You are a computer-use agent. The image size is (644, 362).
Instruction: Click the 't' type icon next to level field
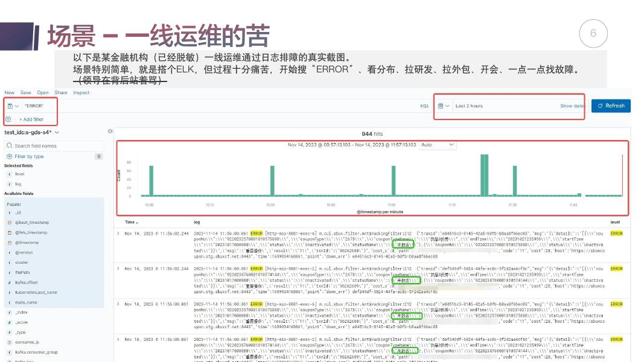point(9,174)
